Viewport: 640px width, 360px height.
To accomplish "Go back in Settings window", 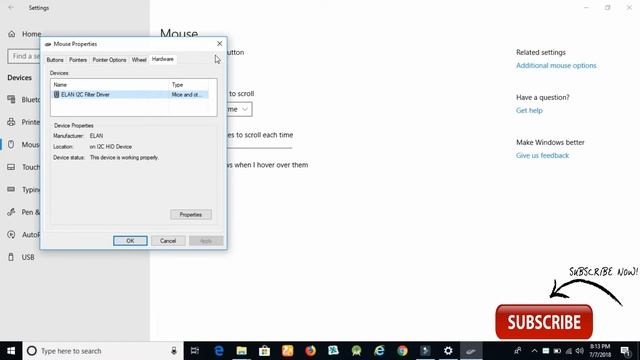I will point(11,8).
